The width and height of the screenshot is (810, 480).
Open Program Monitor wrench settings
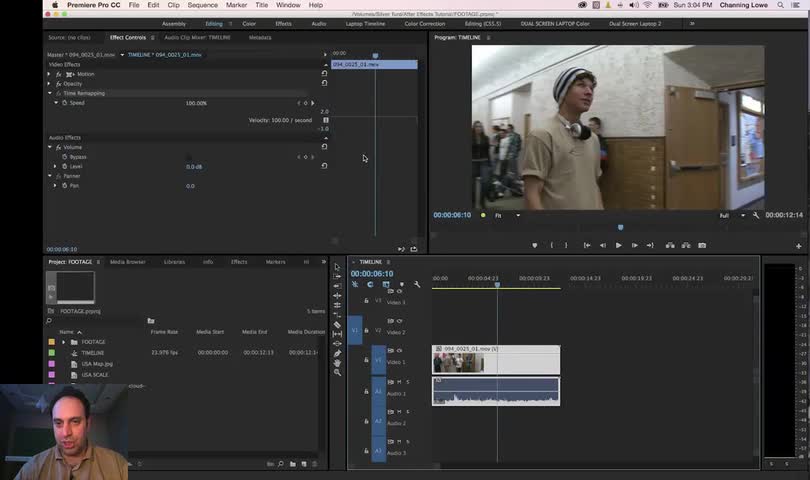757,215
